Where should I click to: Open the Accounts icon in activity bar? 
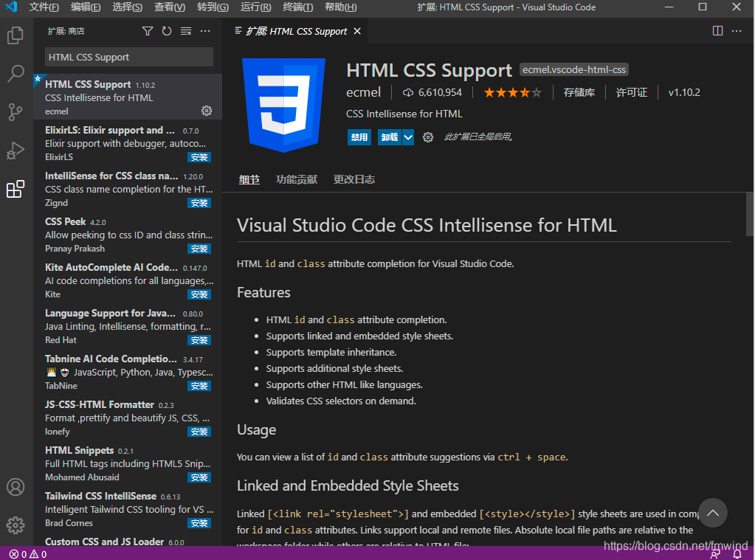coord(15,487)
